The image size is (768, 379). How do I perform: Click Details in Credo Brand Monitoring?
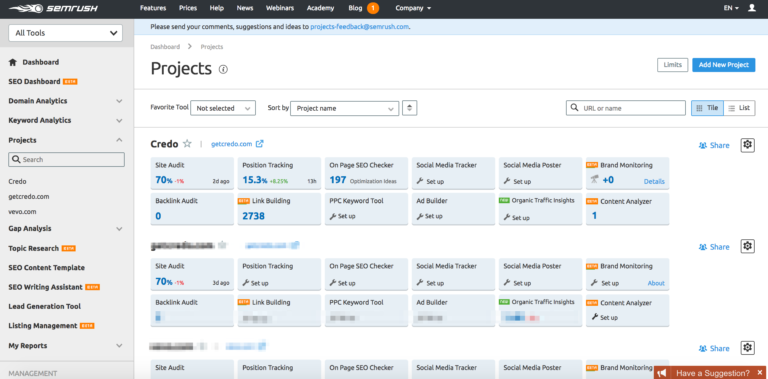pyautogui.click(x=654, y=181)
